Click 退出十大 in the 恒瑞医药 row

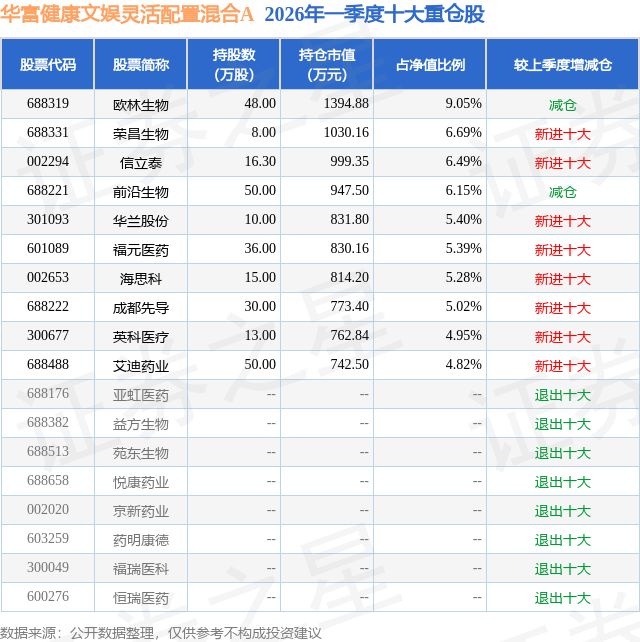point(563,599)
